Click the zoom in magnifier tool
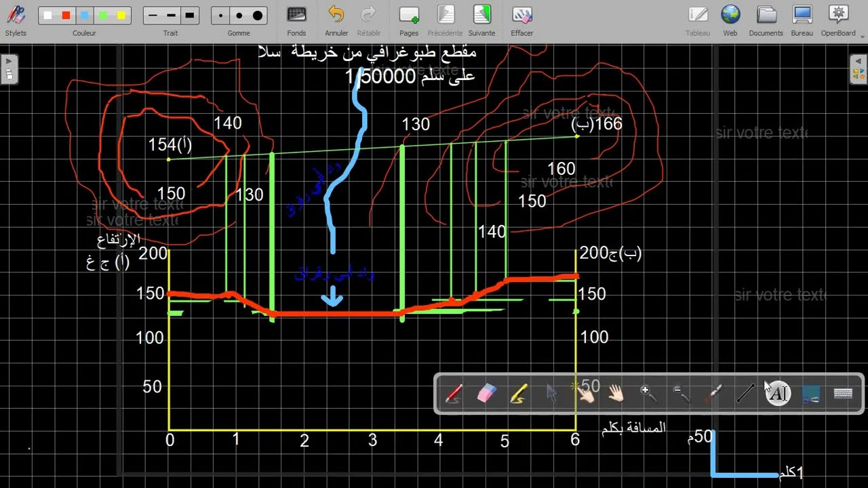 click(648, 393)
